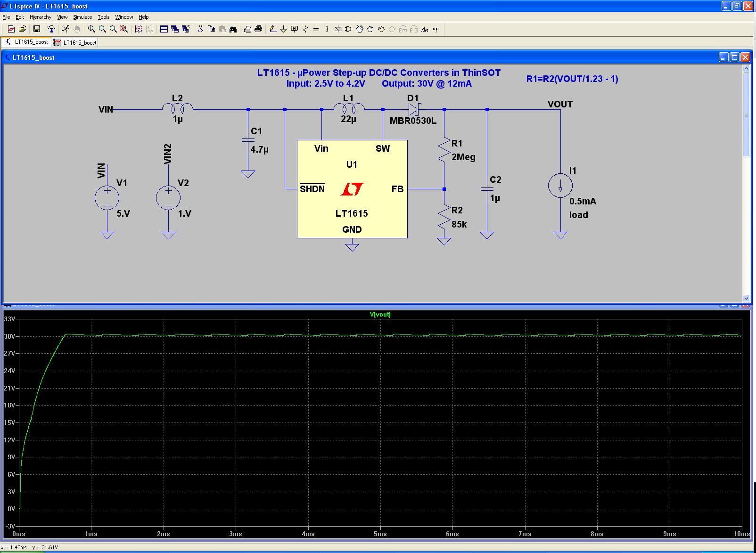The image size is (756, 553).
Task: Place a capacitor from toolbar
Action: [x=316, y=29]
